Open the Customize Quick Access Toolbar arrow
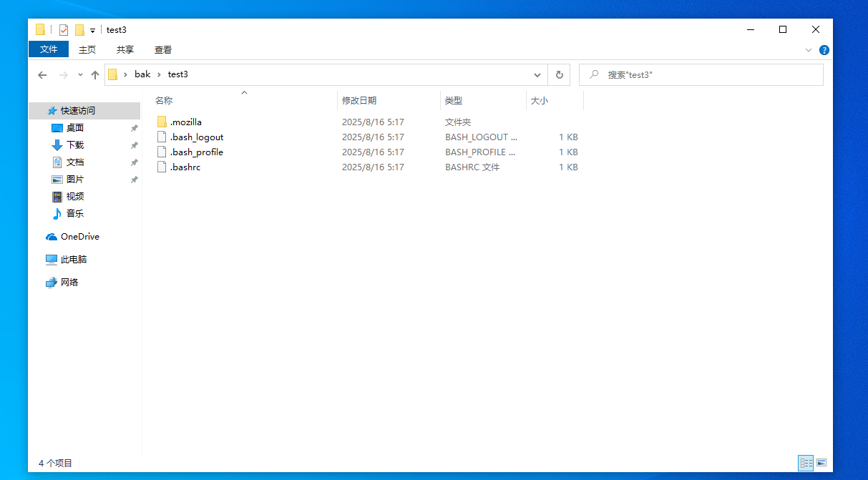The width and height of the screenshot is (868, 480). pyautogui.click(x=93, y=30)
